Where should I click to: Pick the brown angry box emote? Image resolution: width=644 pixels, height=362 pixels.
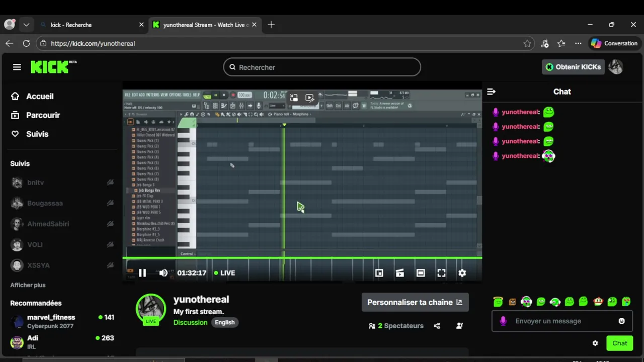click(512, 302)
